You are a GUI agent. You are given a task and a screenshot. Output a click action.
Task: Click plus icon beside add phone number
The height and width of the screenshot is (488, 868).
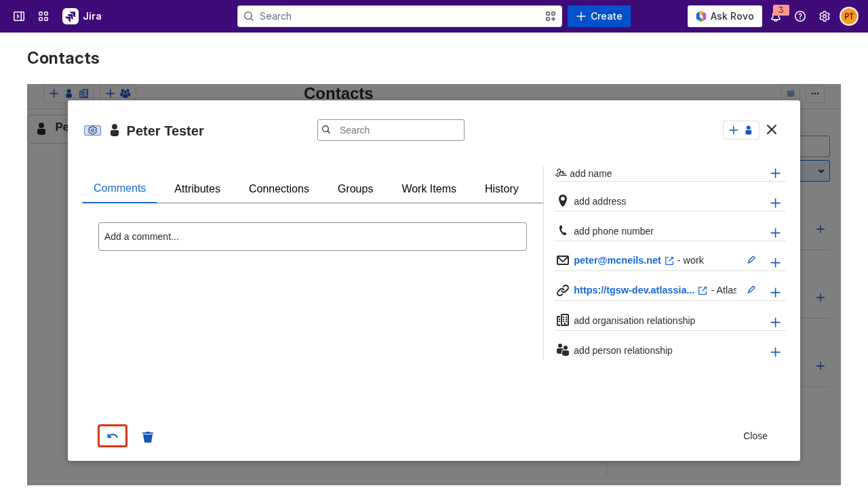[x=775, y=232]
